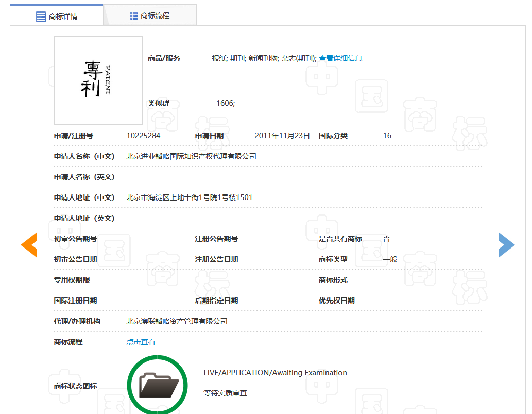Click the 商标类型 label

[x=333, y=260]
